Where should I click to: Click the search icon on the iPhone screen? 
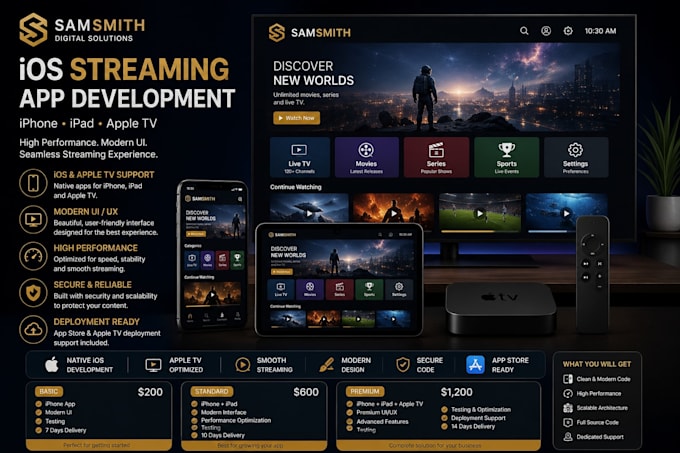tap(240, 199)
